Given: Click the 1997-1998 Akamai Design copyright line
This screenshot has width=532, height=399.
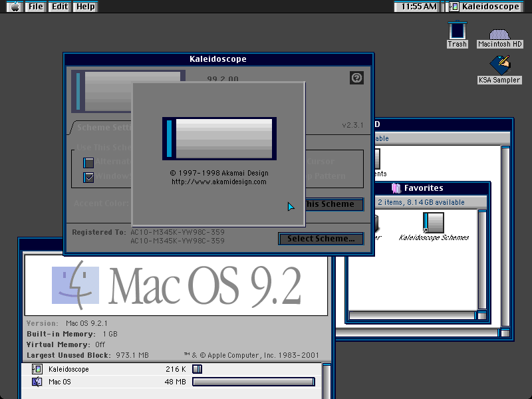Looking at the screenshot, I should (x=219, y=173).
